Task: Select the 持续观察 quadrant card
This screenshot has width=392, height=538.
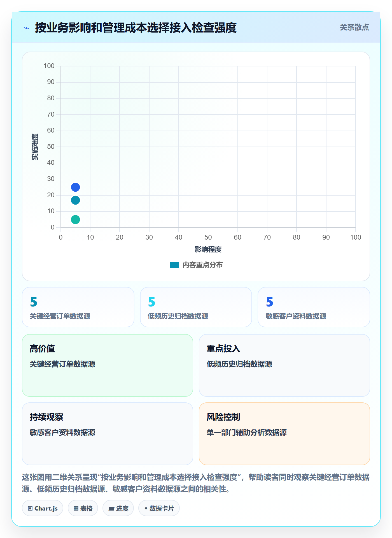Action: [108, 434]
